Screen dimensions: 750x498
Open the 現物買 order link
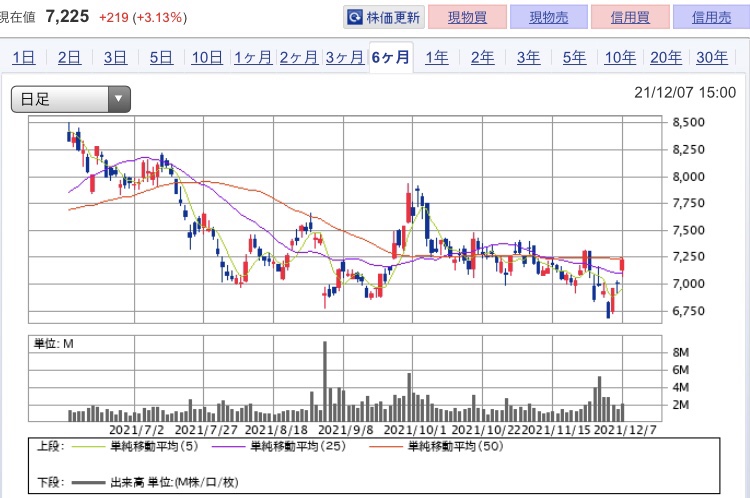click(467, 18)
